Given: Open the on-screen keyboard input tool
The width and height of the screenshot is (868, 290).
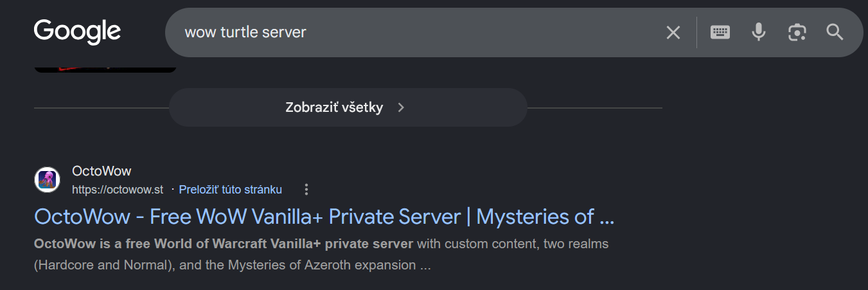Looking at the screenshot, I should coord(720,32).
